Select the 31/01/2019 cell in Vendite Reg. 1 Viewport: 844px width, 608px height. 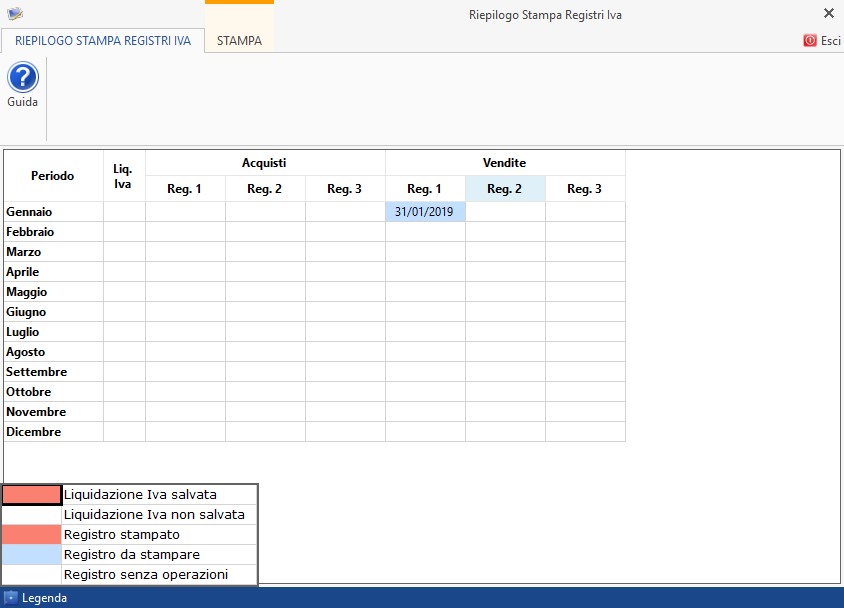click(425, 211)
